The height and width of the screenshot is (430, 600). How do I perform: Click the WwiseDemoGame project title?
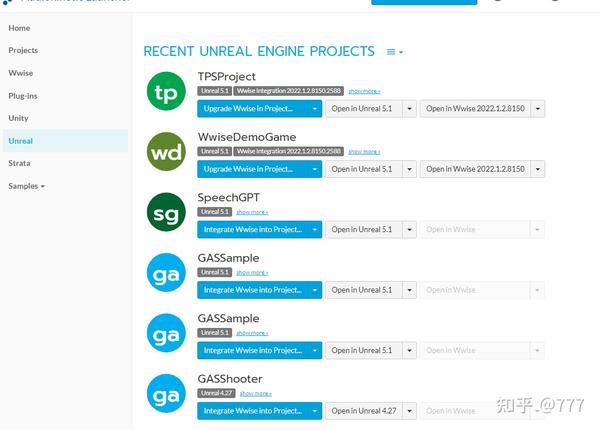247,137
